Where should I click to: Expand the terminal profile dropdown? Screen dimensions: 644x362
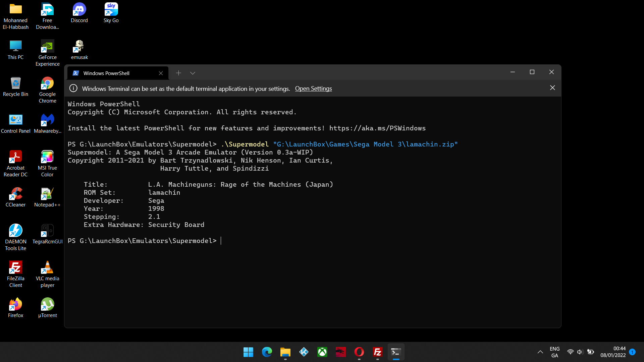193,73
